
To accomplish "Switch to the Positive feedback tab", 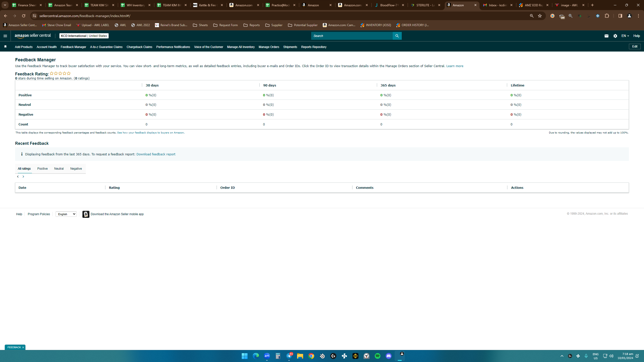I will (43, 169).
